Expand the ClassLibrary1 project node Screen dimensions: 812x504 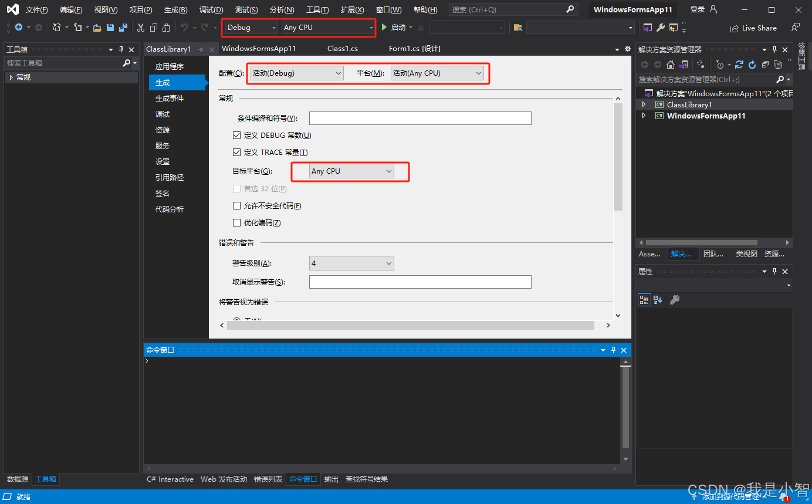point(644,104)
